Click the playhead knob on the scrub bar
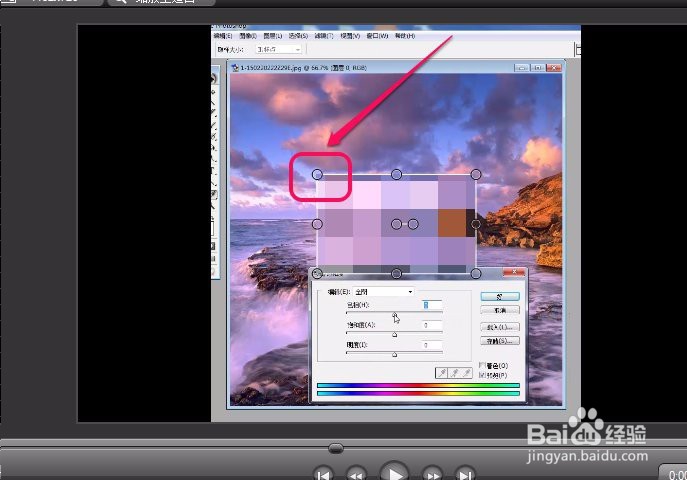 pyautogui.click(x=336, y=448)
